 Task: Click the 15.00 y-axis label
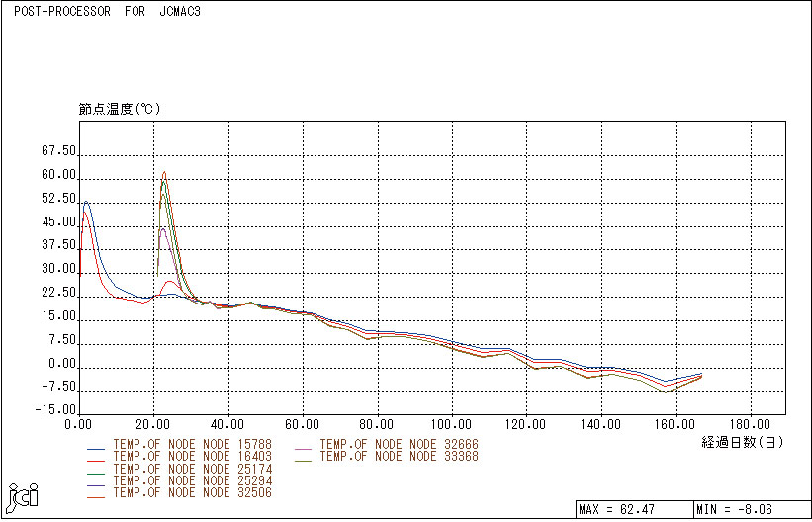58,317
